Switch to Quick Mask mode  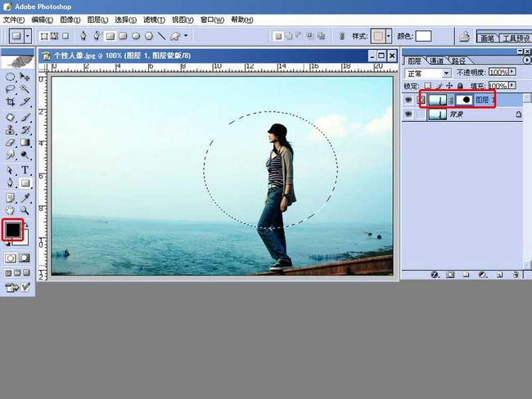[25, 258]
